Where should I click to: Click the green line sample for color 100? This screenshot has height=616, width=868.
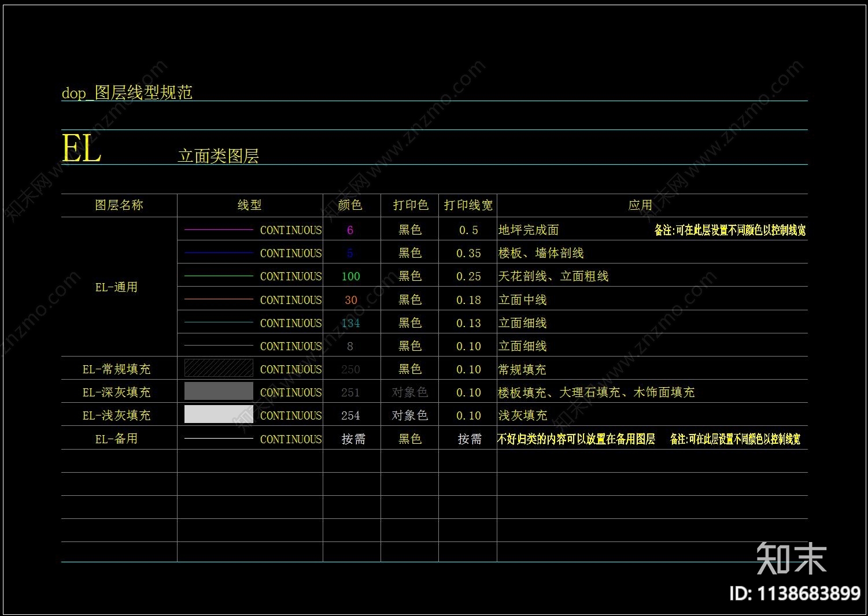click(219, 276)
